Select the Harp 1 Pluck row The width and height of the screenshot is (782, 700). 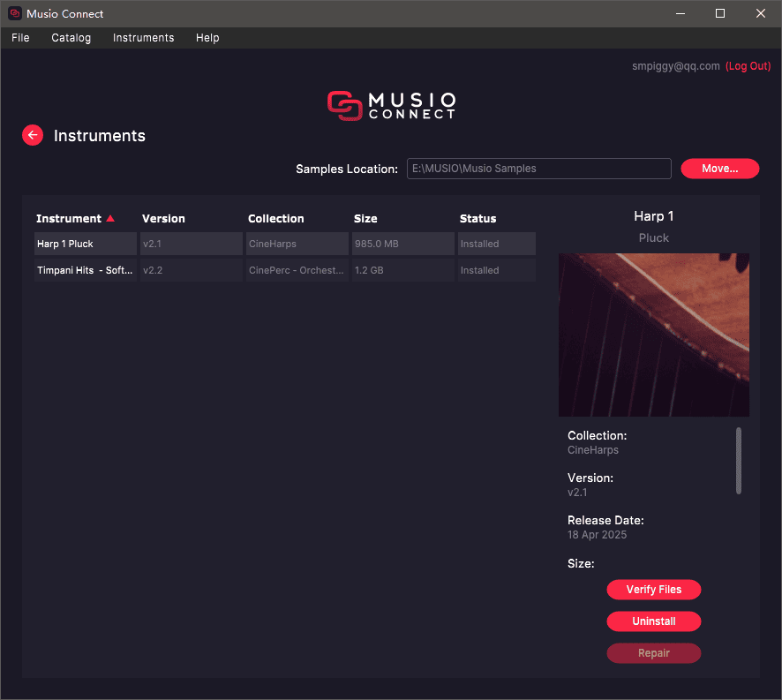point(285,244)
